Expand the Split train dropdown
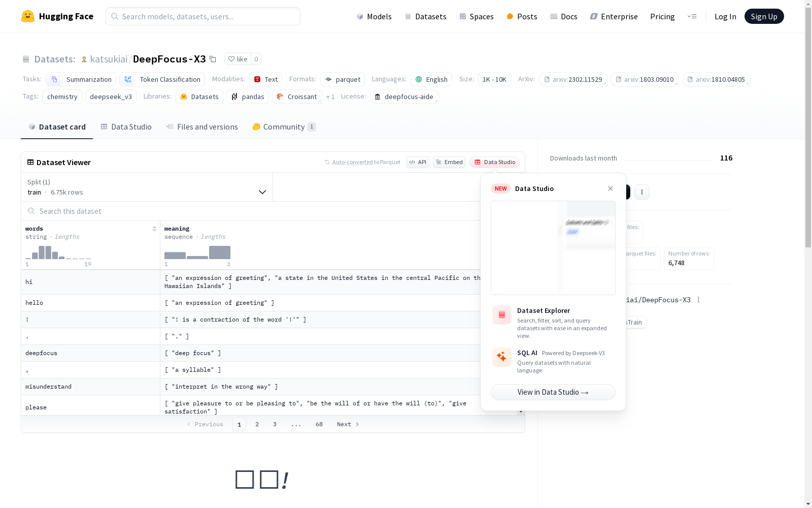Image resolution: width=812 pixels, height=508 pixels. 147,187
